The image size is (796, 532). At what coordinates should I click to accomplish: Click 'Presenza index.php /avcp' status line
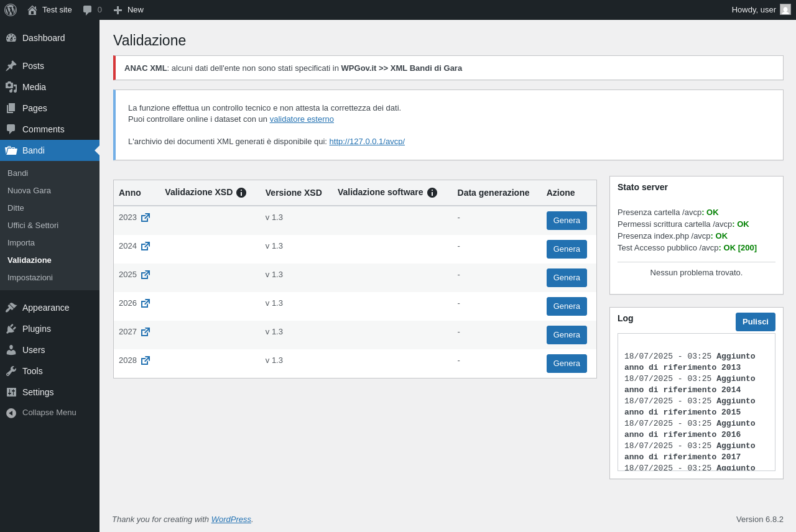[672, 236]
